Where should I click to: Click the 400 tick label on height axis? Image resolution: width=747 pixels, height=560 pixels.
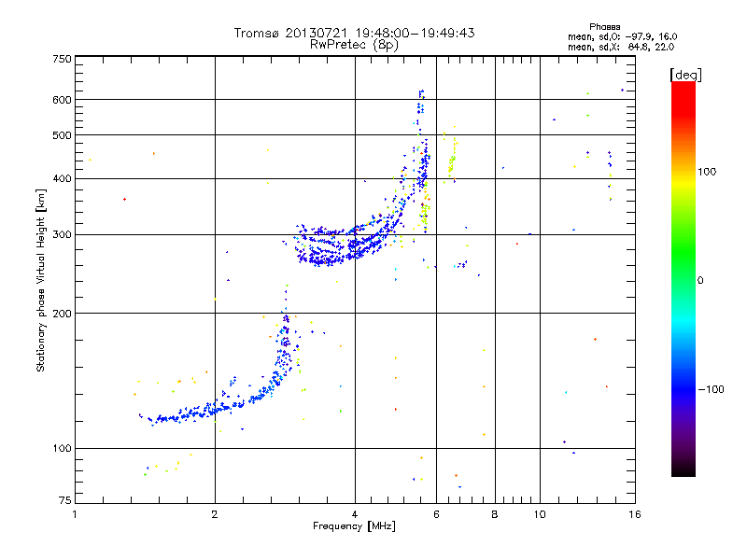(x=62, y=178)
